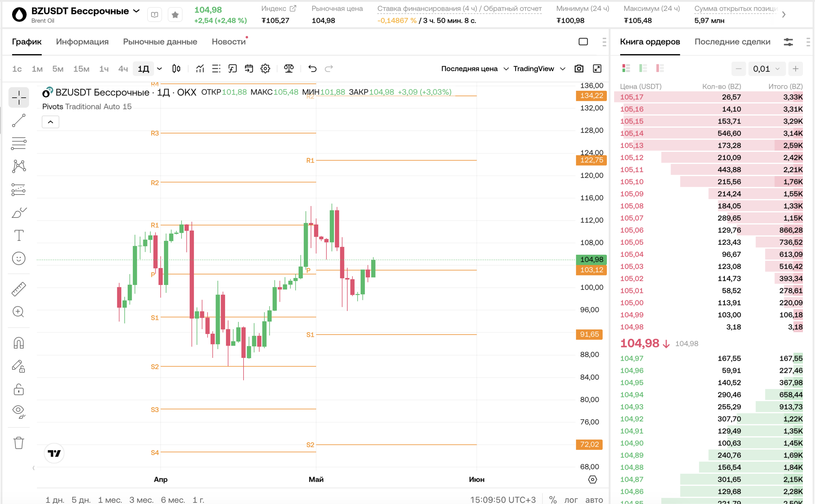Select the brush drawing tool
Screen dimensions: 815x504
click(19, 212)
